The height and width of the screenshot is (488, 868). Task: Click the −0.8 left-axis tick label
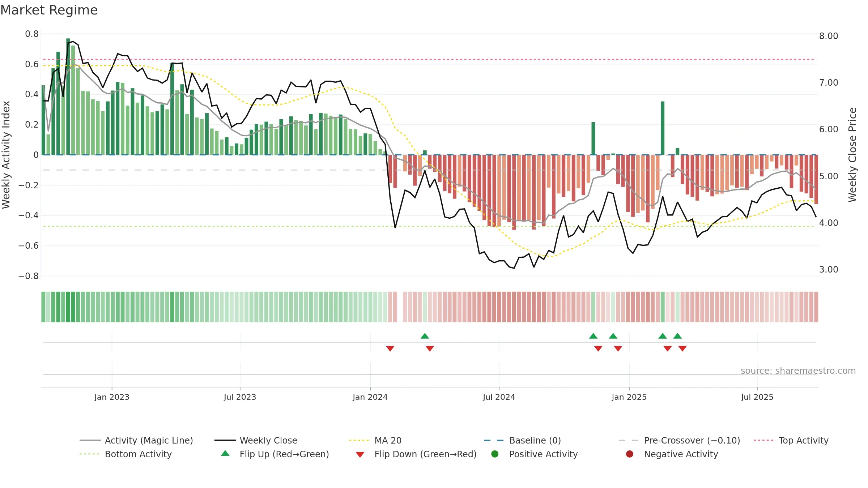[x=29, y=276]
